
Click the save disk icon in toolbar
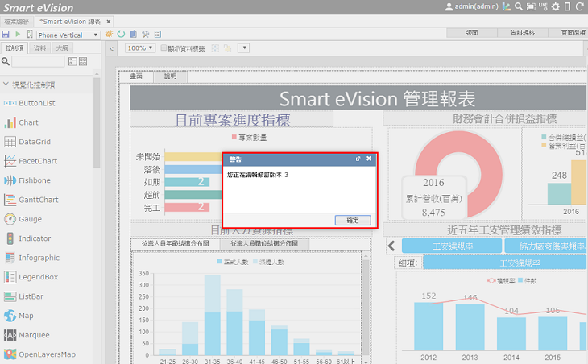coord(6,35)
